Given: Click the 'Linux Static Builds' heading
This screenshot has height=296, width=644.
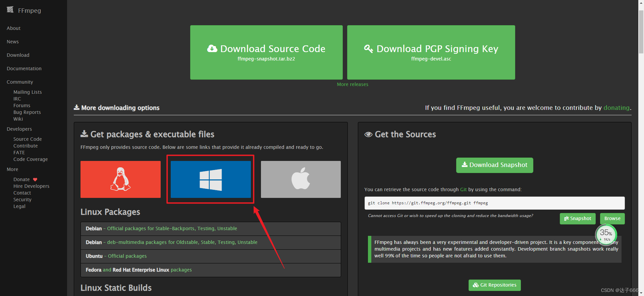Looking at the screenshot, I should tap(116, 288).
